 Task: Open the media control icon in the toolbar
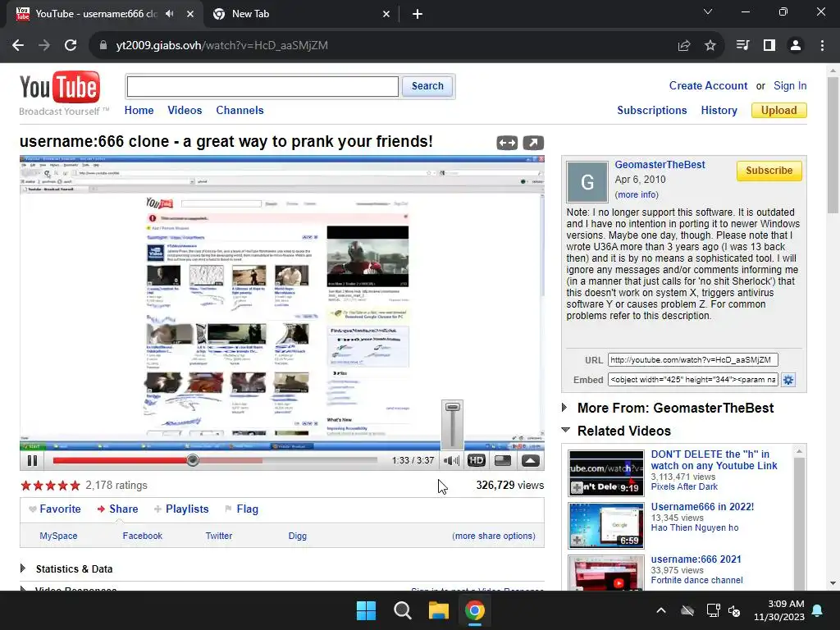tap(742, 45)
